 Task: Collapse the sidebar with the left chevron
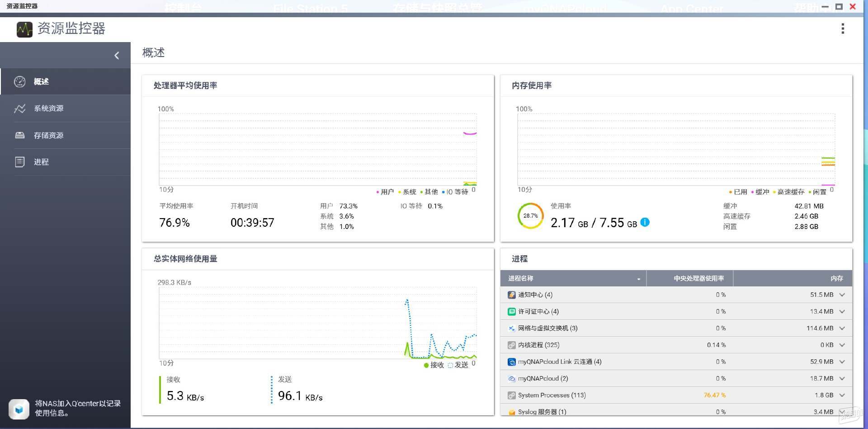(x=117, y=55)
